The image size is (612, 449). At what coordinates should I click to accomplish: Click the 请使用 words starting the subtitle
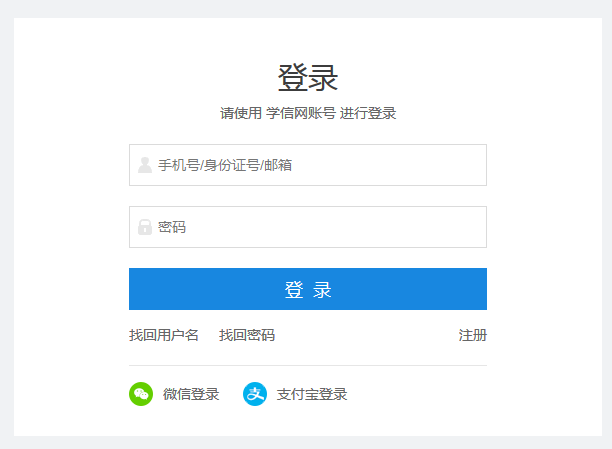[241, 113]
